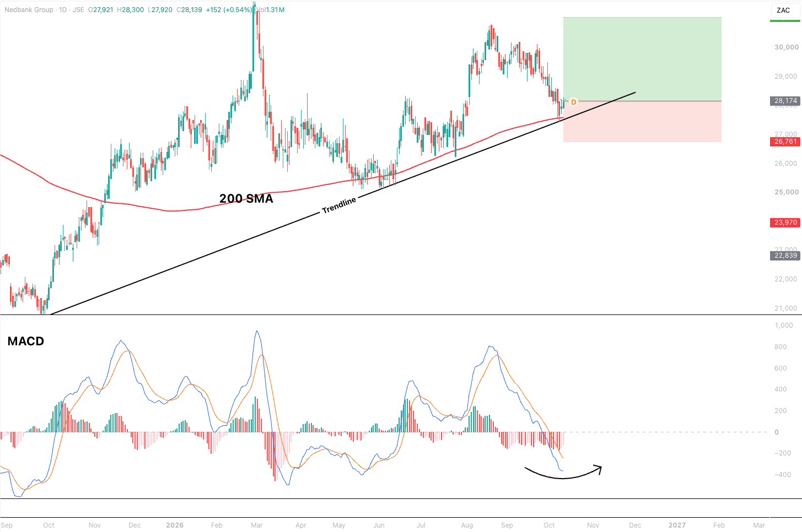This screenshot has height=532, width=802.
Task: Click the 26,000 price axis label
Action: click(787, 164)
